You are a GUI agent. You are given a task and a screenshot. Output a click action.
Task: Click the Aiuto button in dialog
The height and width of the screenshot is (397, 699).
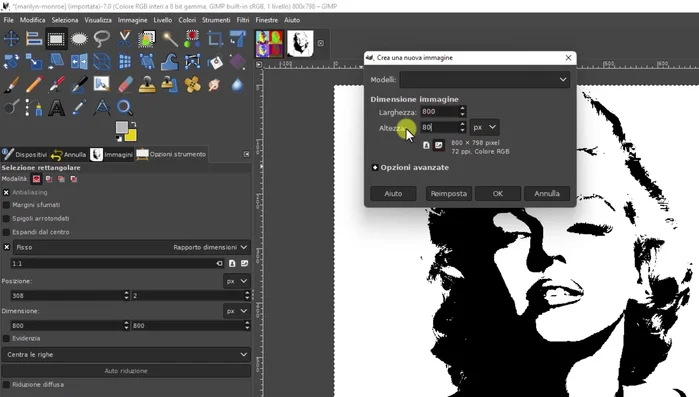point(393,194)
